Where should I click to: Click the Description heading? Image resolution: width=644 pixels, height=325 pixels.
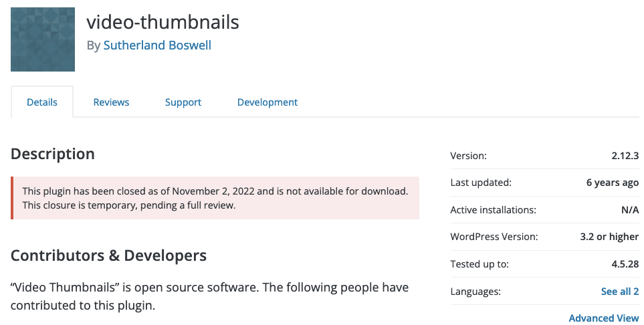(x=53, y=154)
